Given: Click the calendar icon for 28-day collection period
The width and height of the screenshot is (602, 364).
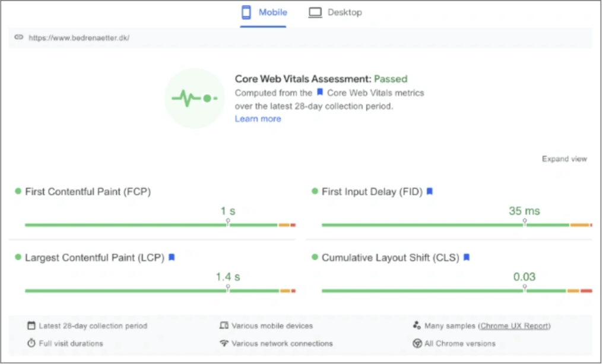Looking at the screenshot, I should tap(31, 326).
